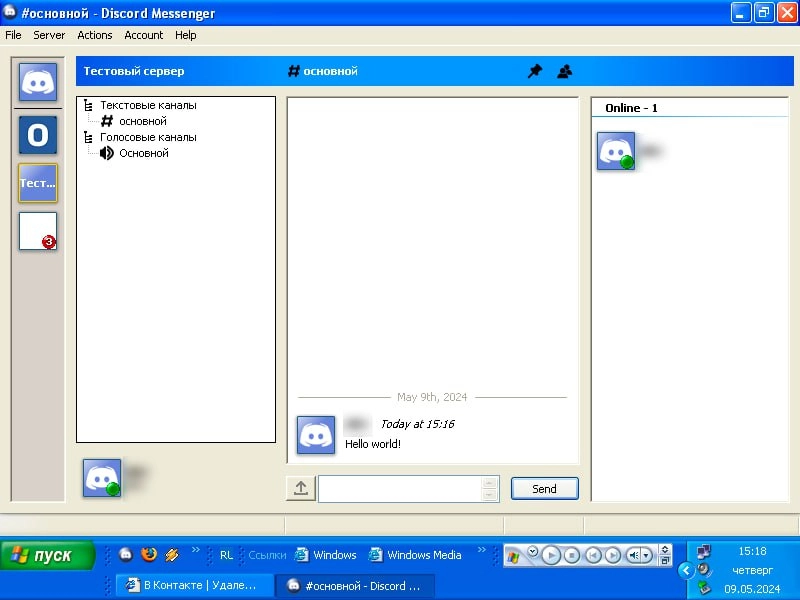Join the Основной voice channel
Image resolution: width=800 pixels, height=600 pixels.
coord(143,153)
